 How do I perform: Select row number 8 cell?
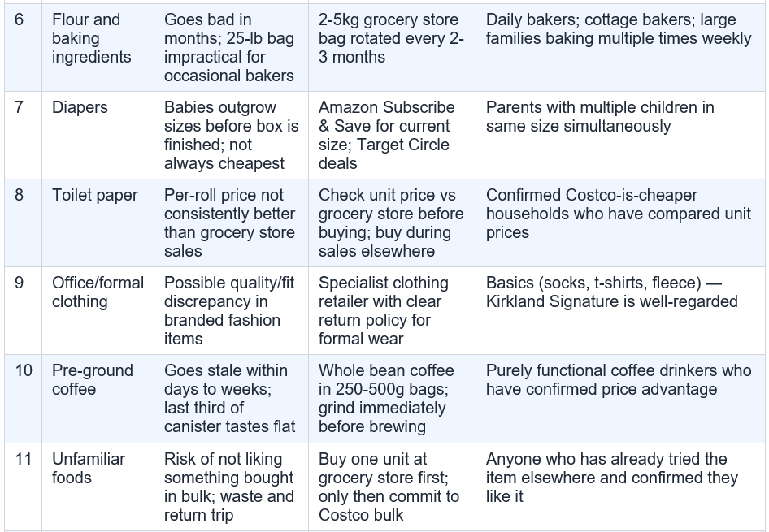(x=23, y=223)
